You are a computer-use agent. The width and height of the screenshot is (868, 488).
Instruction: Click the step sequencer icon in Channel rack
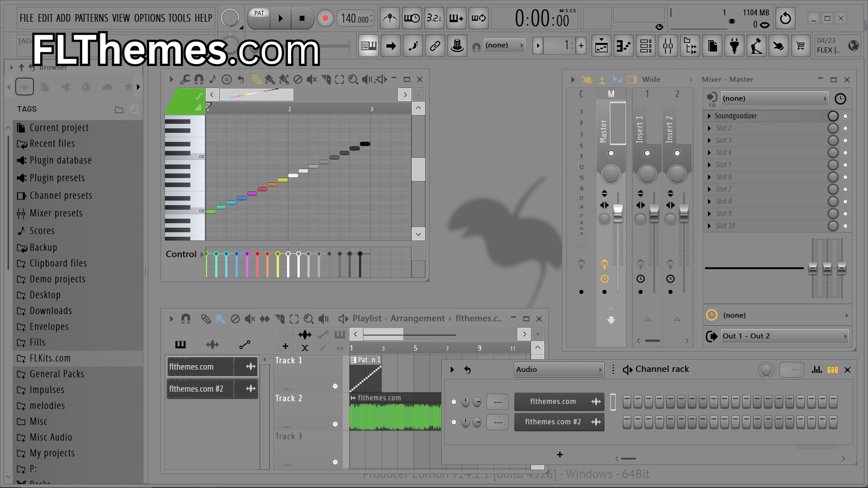click(x=832, y=370)
